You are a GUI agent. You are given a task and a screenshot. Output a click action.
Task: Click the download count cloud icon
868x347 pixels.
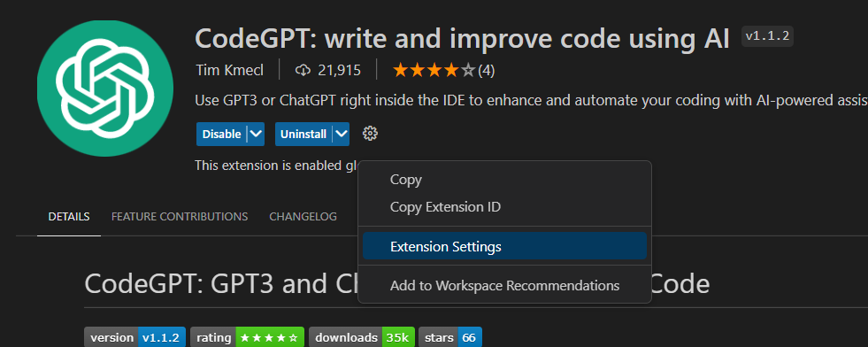(x=303, y=70)
